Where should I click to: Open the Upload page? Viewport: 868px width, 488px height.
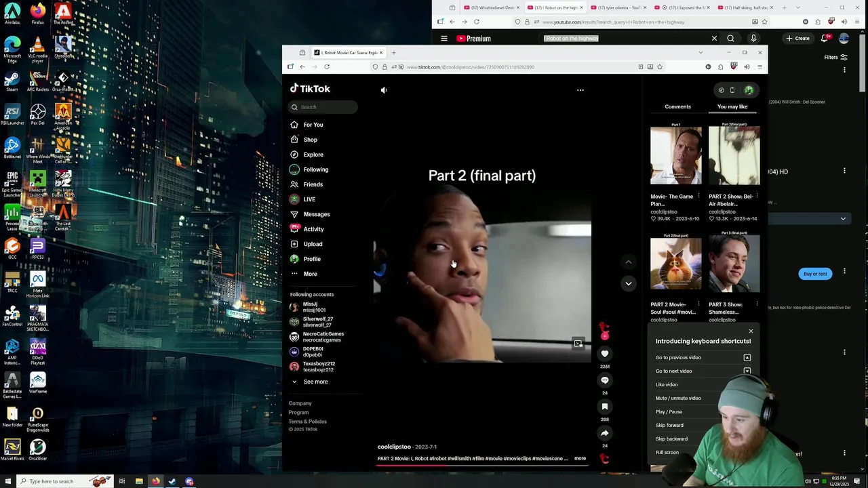coord(313,244)
